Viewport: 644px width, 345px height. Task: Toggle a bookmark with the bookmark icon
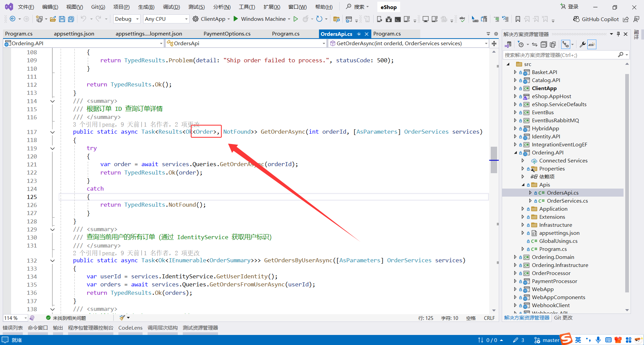pos(518,19)
